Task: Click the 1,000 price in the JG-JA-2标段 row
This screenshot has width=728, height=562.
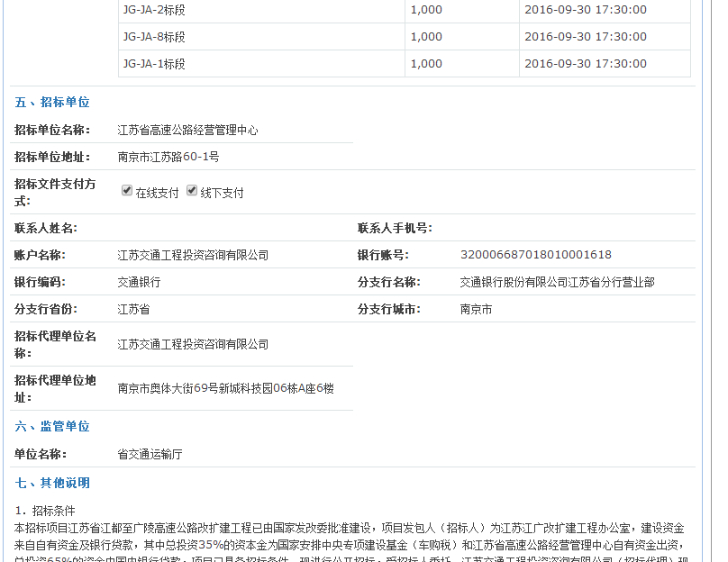Action: click(426, 10)
